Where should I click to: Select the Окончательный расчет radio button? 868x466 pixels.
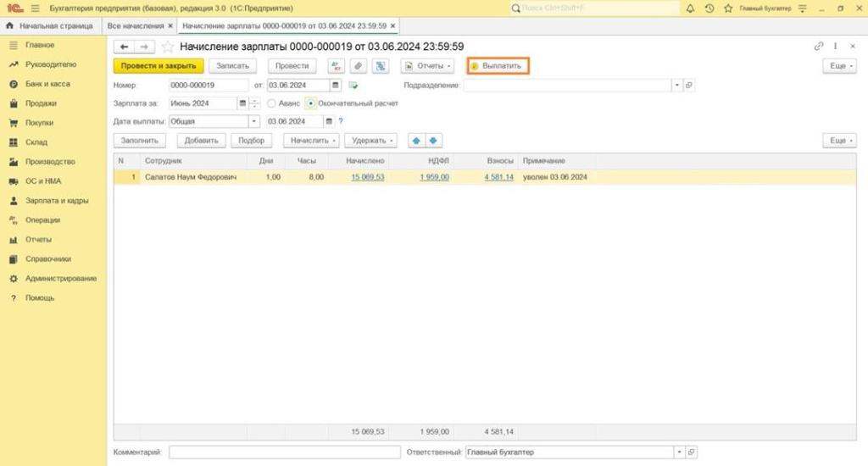[310, 103]
